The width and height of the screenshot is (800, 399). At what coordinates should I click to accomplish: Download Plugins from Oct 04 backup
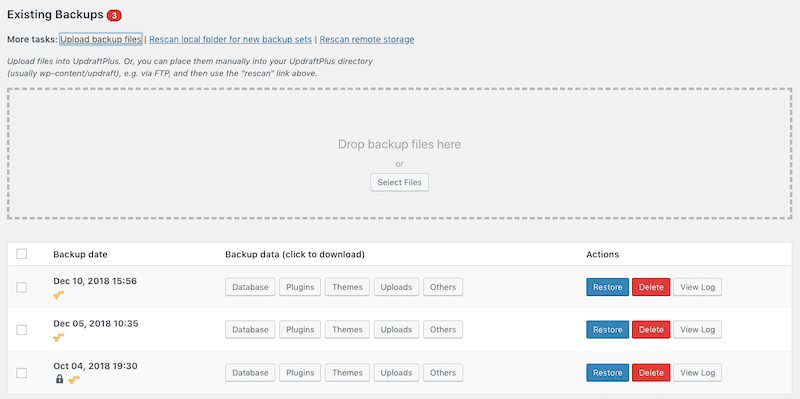300,372
